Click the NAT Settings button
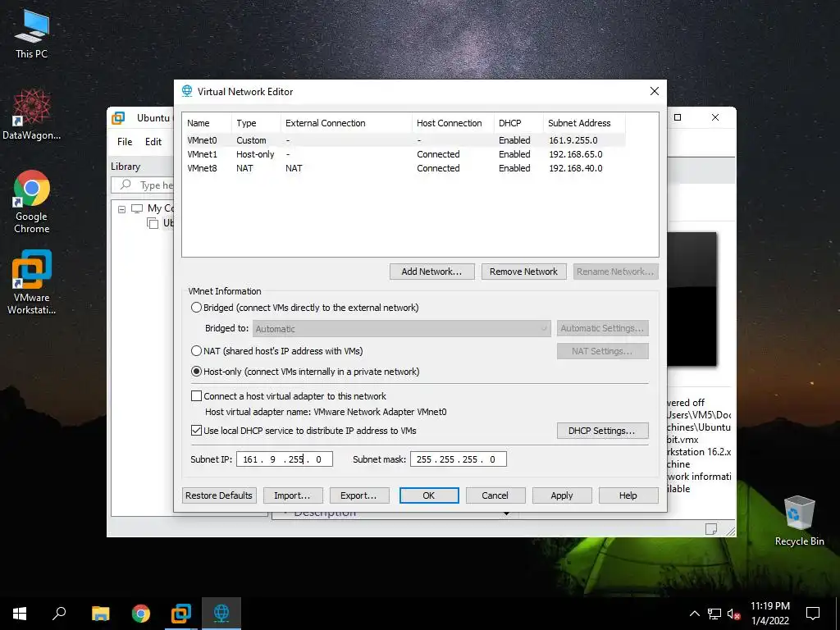The height and width of the screenshot is (630, 840). tap(602, 351)
